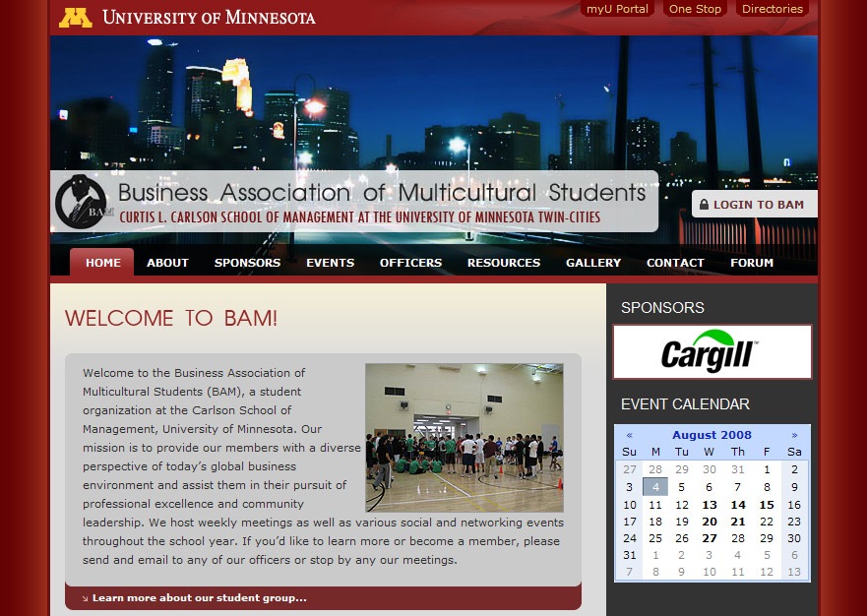Click the Welcome to BAM heading
Screen dimensions: 867x616
[x=171, y=318]
